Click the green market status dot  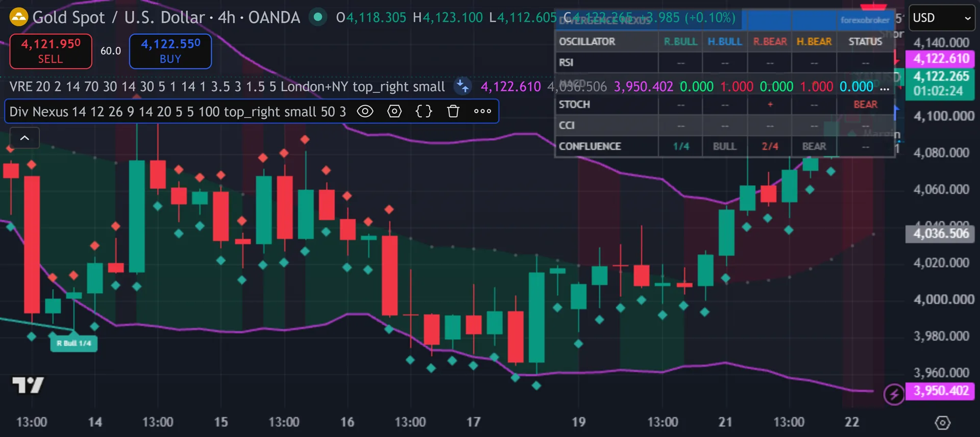318,17
